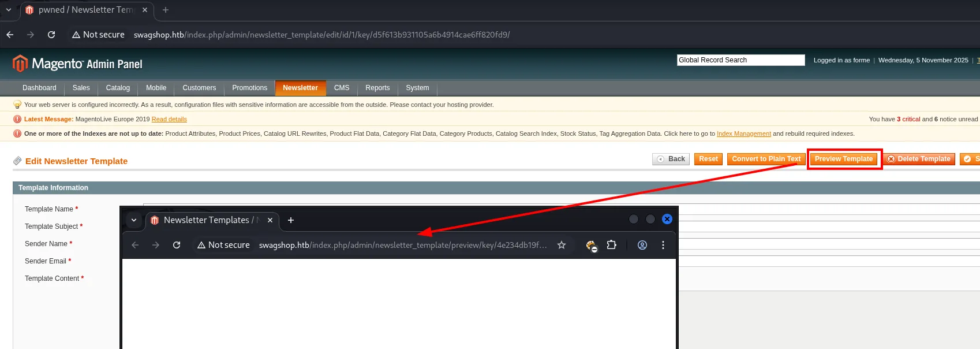980x349 pixels.
Task: Go back in the main browser window
Action: point(10,35)
